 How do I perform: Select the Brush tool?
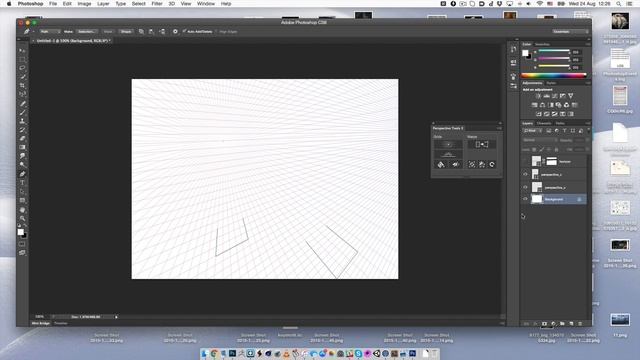pos(22,112)
